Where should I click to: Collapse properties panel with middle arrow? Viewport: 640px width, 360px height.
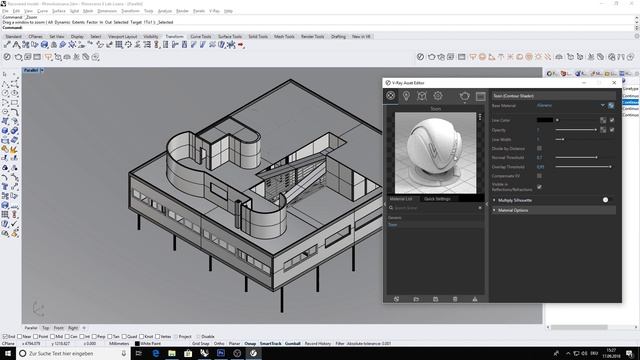pos(487,204)
